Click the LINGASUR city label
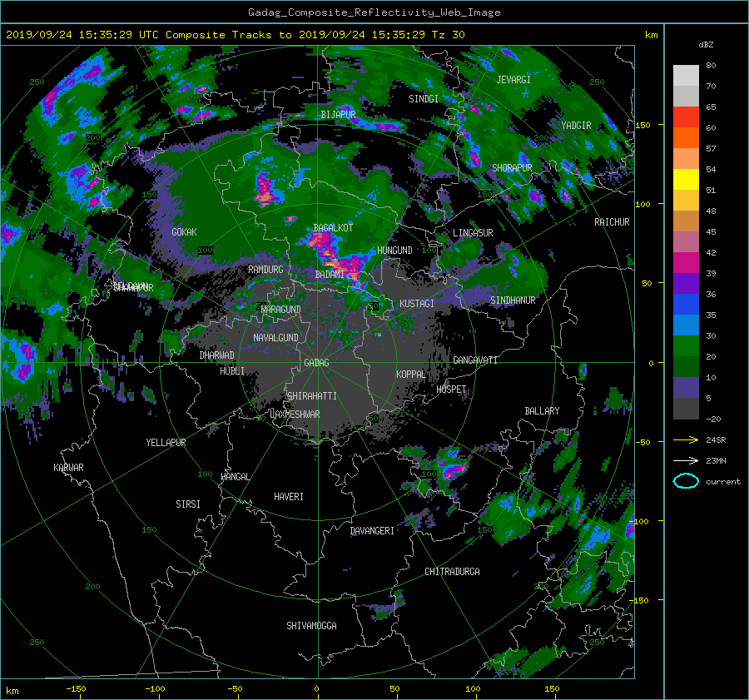Screen dimensions: 749x700 click(473, 233)
